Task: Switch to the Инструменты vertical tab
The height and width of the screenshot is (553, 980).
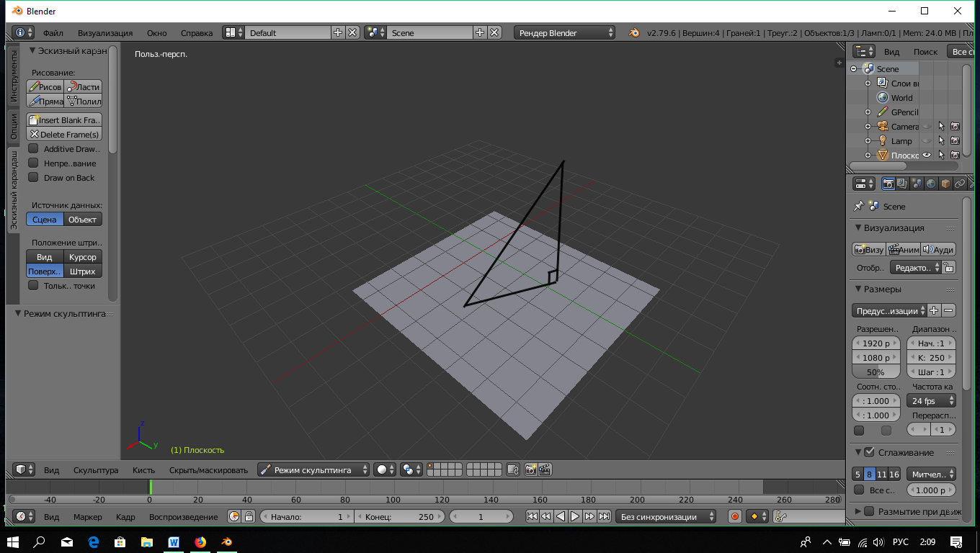Action: [x=14, y=76]
